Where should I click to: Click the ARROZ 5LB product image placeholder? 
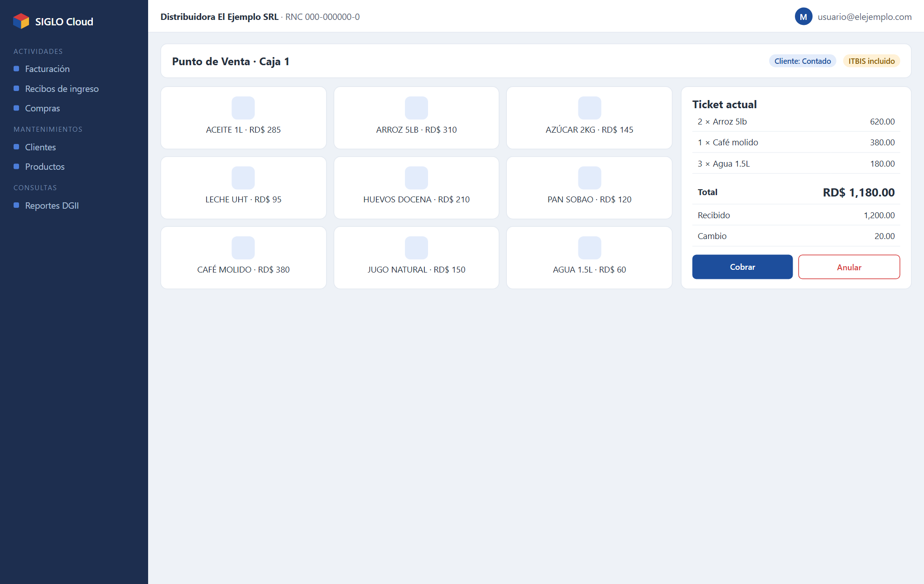click(x=416, y=108)
